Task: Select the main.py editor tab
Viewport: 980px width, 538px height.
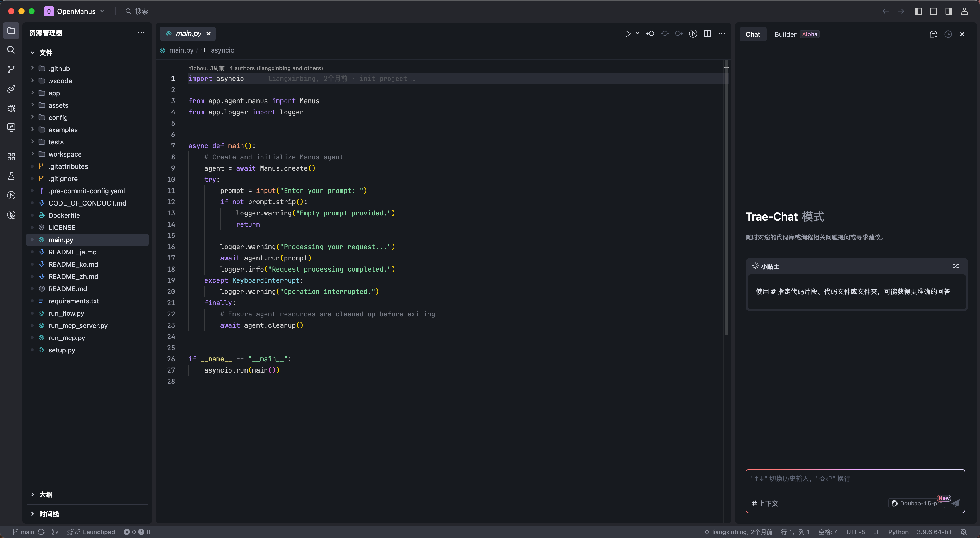Action: 188,33
